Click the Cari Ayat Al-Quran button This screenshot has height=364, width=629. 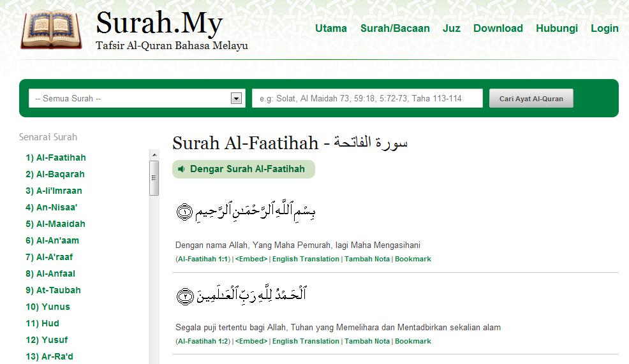pyautogui.click(x=531, y=99)
